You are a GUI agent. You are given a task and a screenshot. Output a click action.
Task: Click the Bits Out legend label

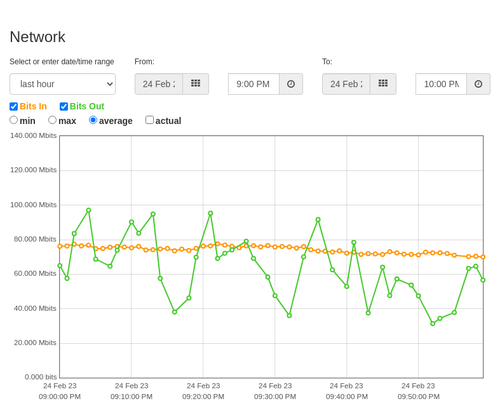pyautogui.click(x=87, y=106)
